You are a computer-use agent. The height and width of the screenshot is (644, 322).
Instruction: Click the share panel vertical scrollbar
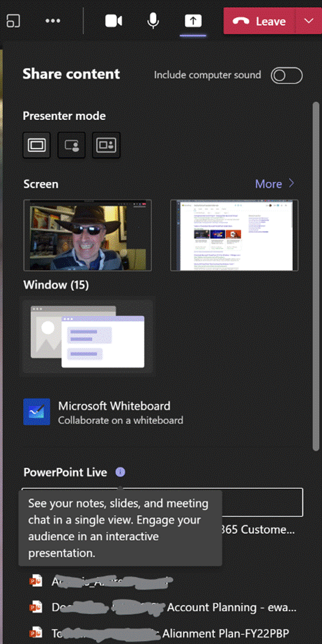(x=316, y=276)
